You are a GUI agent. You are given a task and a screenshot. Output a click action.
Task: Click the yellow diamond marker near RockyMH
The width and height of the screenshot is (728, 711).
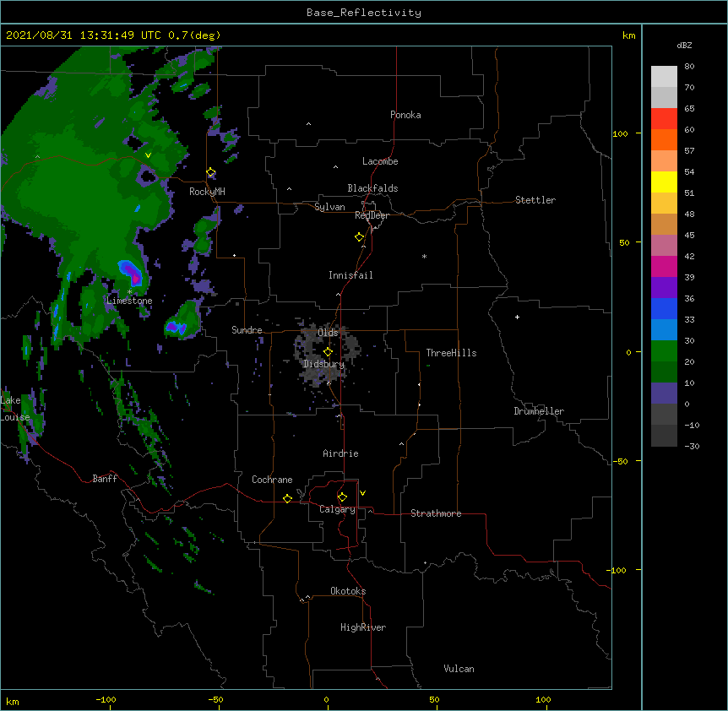tap(211, 172)
